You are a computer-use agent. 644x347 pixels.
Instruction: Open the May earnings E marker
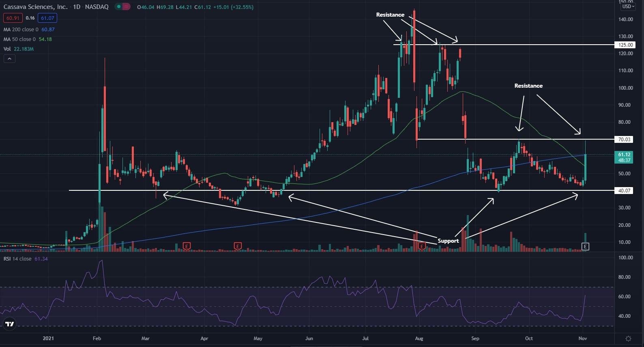coord(238,246)
